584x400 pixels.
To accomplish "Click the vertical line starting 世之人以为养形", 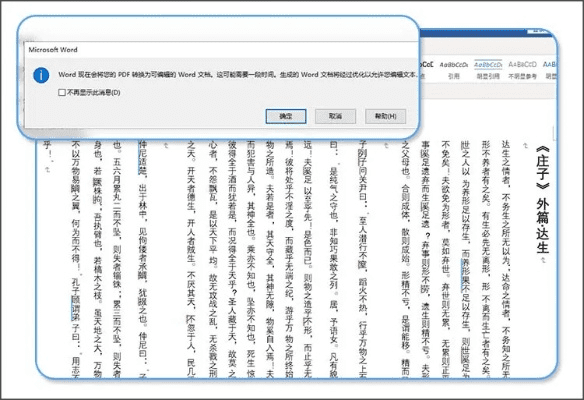I will (x=466, y=259).
